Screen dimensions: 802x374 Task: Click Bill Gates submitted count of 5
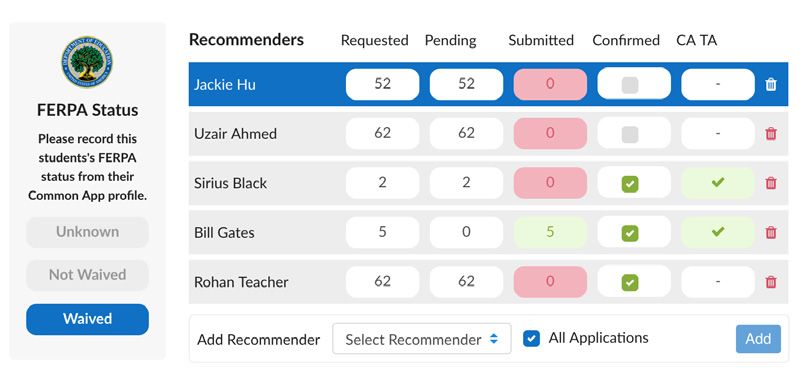[550, 232]
